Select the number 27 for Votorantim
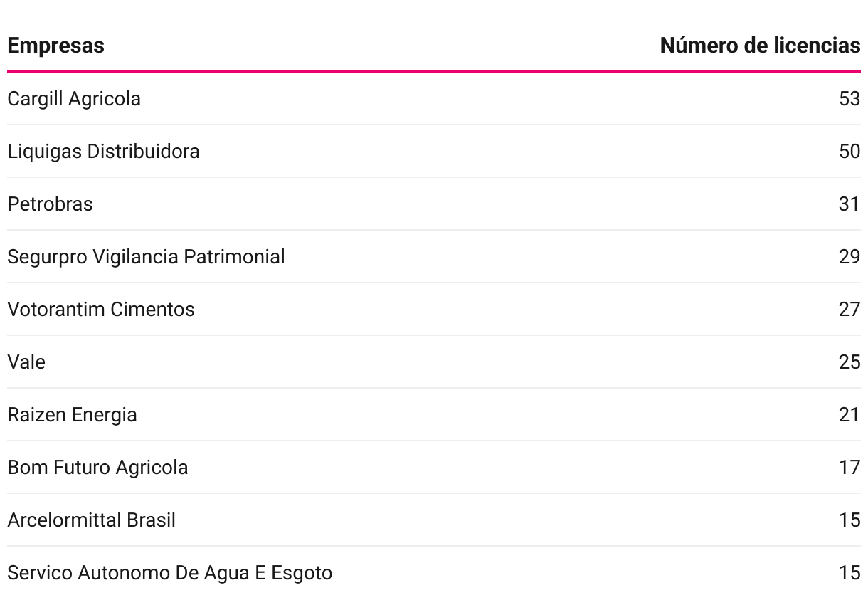Image resolution: width=868 pixels, height=605 pixels. click(850, 310)
